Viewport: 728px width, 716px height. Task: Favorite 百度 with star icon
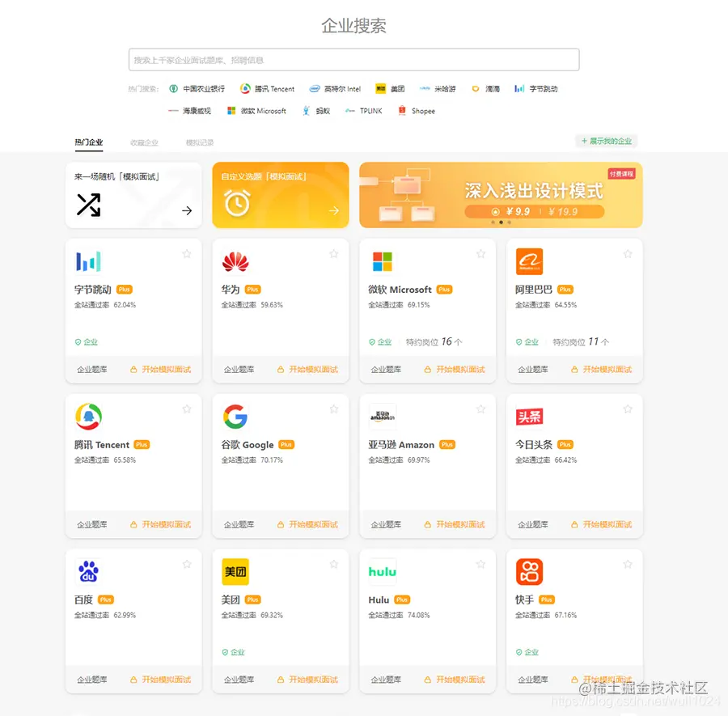pyautogui.click(x=187, y=564)
